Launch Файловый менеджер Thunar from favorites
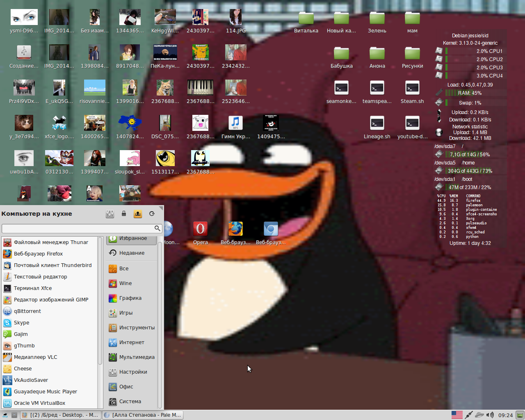This screenshot has height=420, width=525. tap(49, 242)
